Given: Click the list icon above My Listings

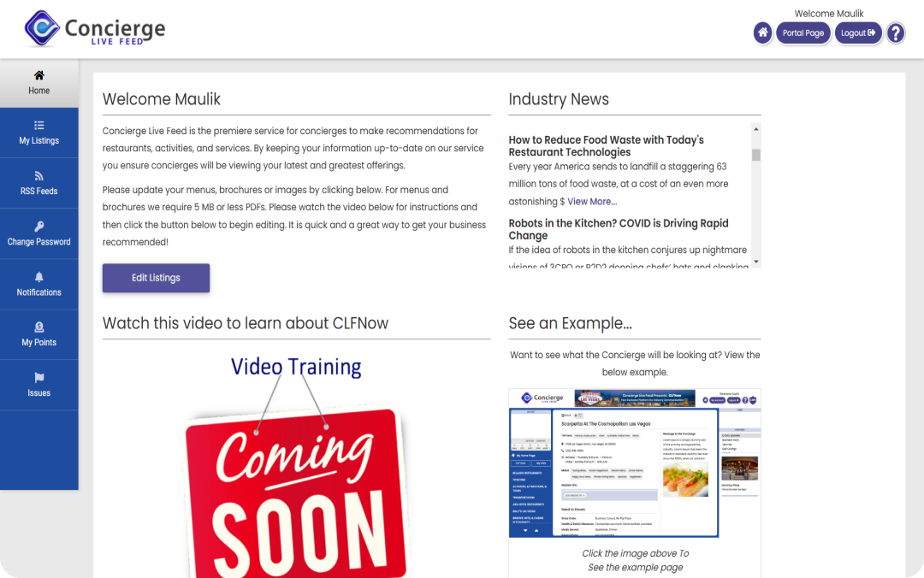Looking at the screenshot, I should pos(38,125).
